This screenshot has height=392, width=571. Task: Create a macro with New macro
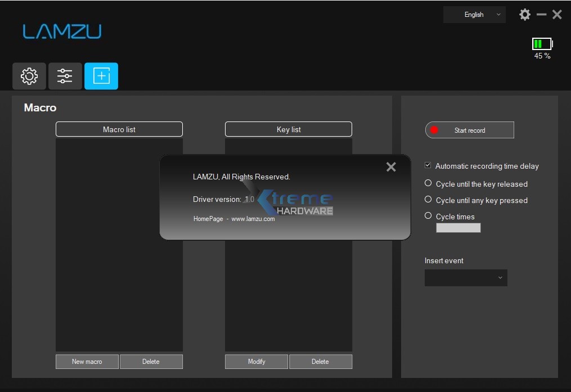pyautogui.click(x=87, y=361)
